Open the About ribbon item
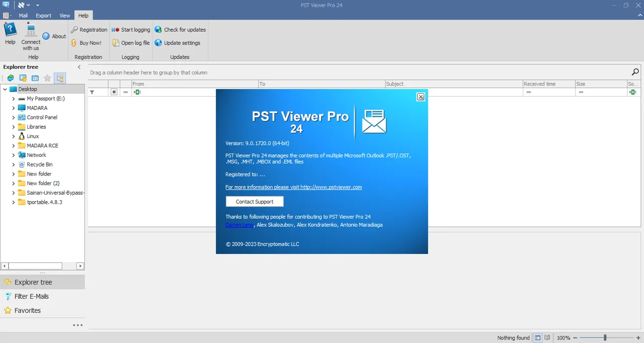644x343 pixels. 54,36
